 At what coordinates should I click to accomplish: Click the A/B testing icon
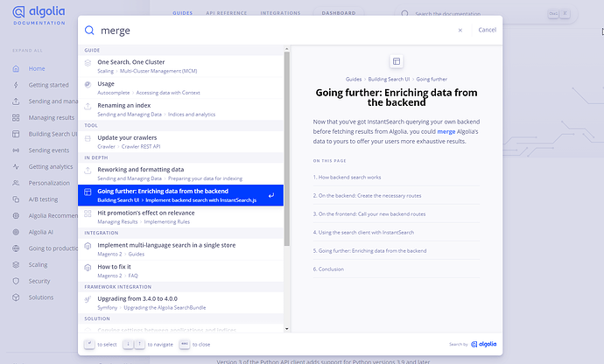16,199
